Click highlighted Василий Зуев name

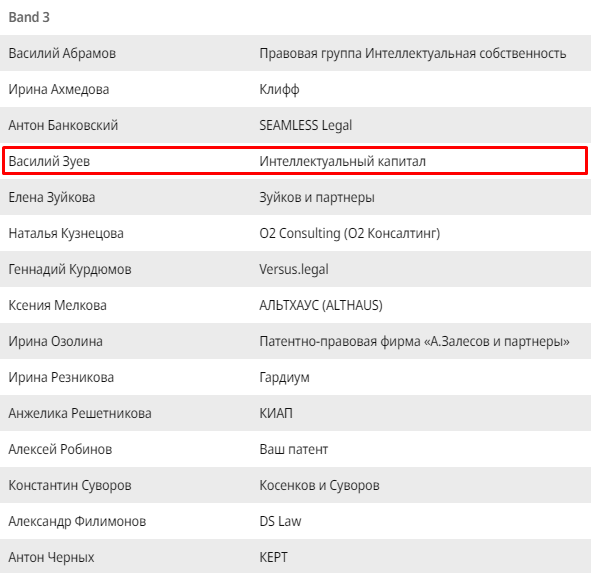click(49, 161)
